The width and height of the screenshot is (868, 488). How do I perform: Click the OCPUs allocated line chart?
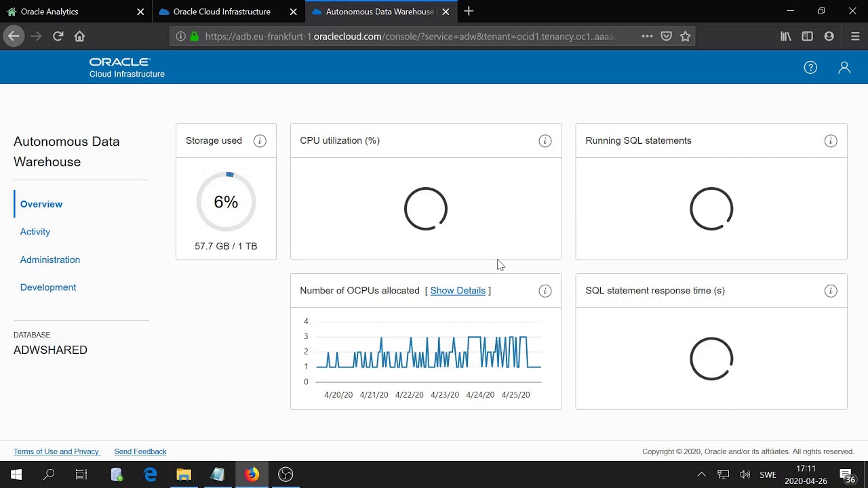(x=429, y=352)
